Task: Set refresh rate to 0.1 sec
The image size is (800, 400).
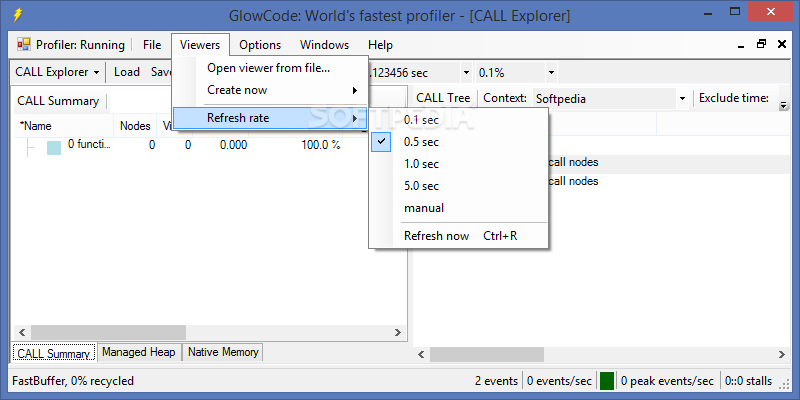Action: click(x=458, y=120)
